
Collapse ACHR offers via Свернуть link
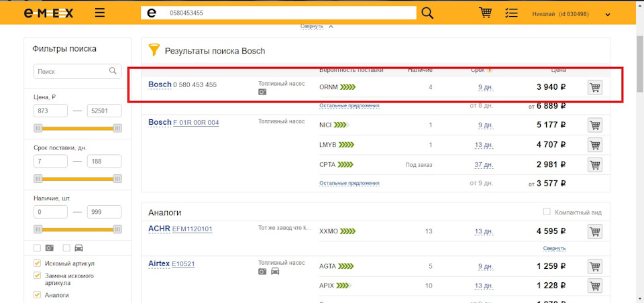(555, 249)
